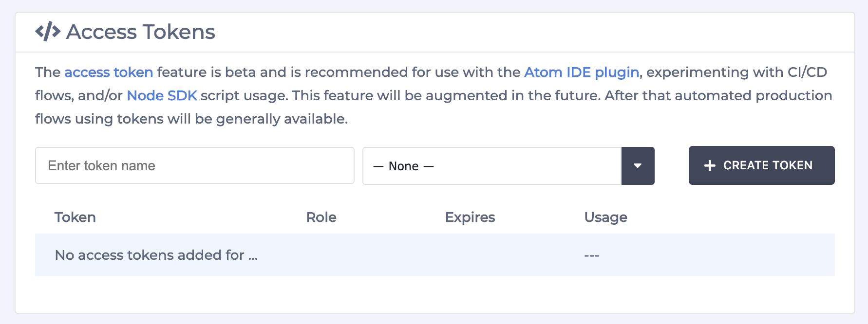The image size is (868, 324).
Task: Click the Enter token name field
Action: pos(194,165)
